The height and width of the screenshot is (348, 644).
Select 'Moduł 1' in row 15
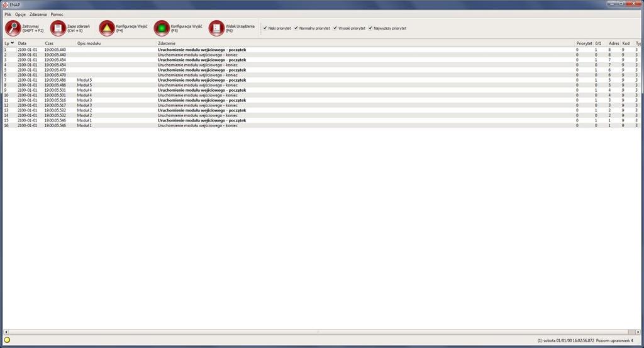tap(85, 120)
